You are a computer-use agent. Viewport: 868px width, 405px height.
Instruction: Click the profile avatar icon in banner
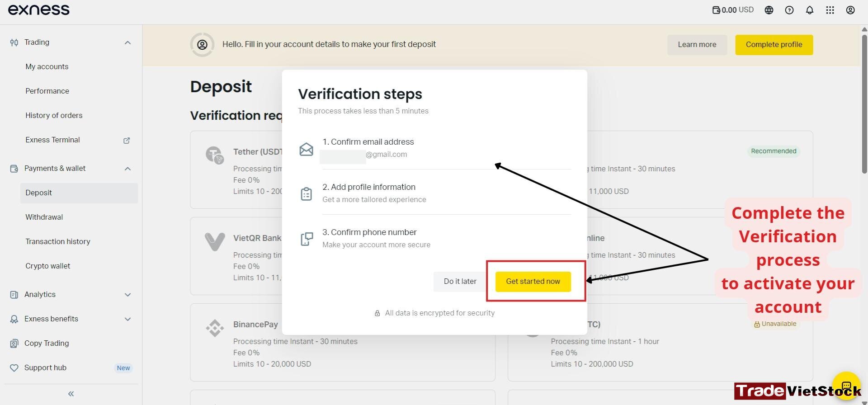pyautogui.click(x=202, y=44)
